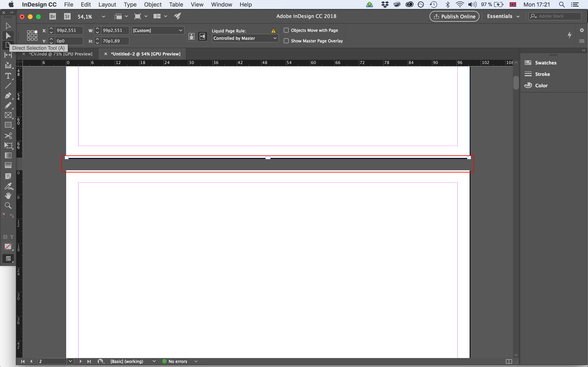The image size is (588, 367).
Task: Select the Pencil tool in toolbar
Action: point(8,105)
